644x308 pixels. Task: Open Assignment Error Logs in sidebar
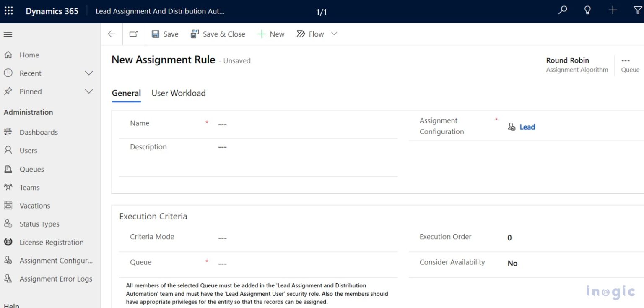[55, 279]
